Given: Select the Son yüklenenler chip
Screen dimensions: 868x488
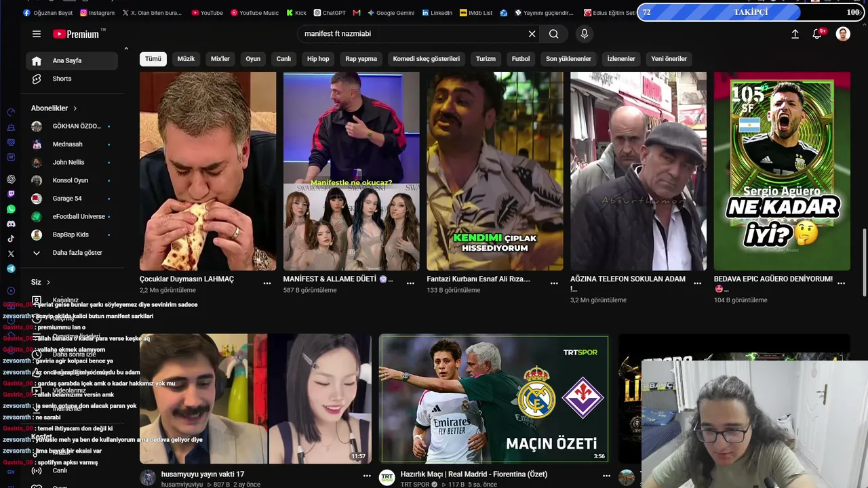Looking at the screenshot, I should (568, 59).
